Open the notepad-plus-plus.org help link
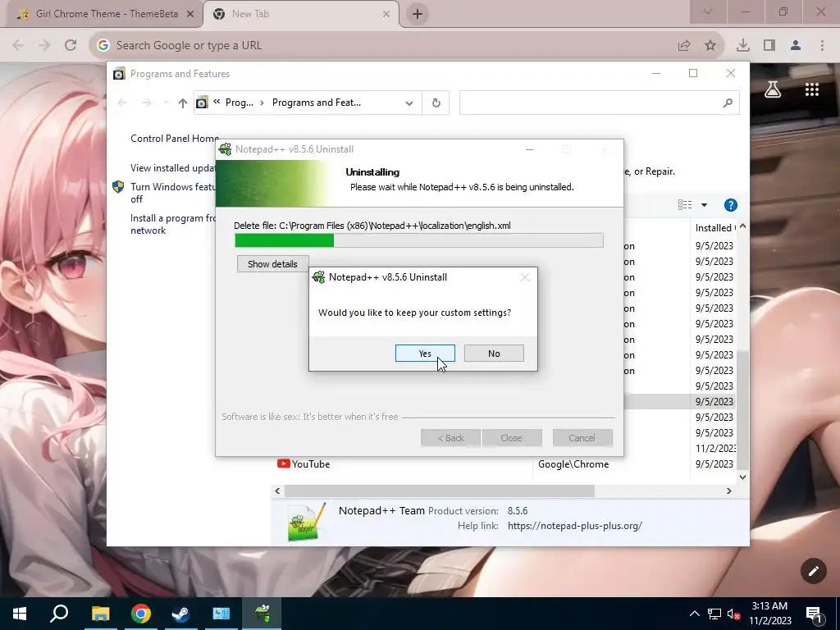The height and width of the screenshot is (630, 840). click(x=575, y=526)
